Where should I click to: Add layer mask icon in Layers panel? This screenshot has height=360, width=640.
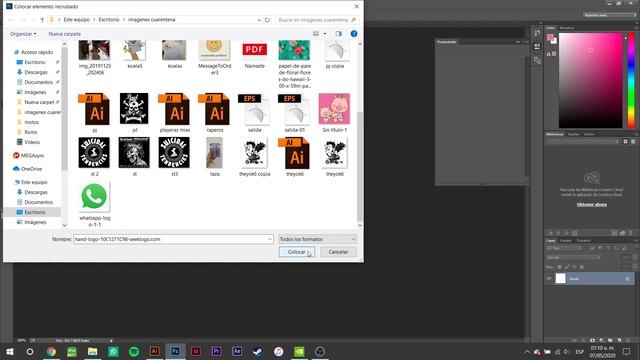tap(592, 340)
